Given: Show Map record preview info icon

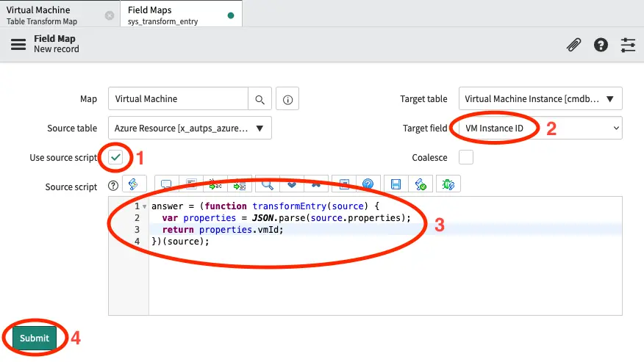Looking at the screenshot, I should pyautogui.click(x=287, y=99).
